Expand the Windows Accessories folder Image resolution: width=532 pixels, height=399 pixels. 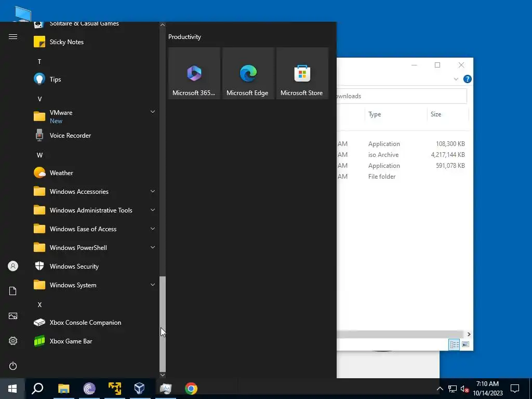point(95,192)
